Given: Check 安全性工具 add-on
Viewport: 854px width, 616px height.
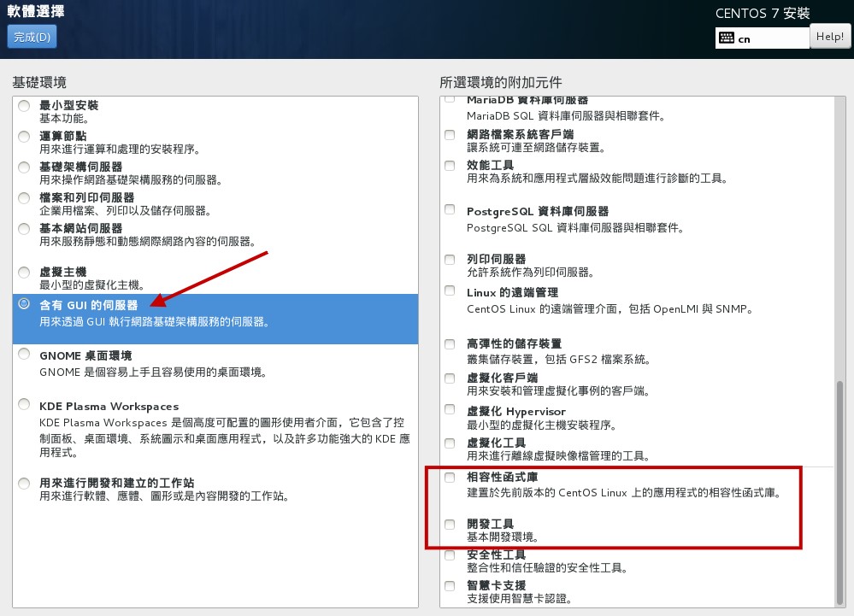Looking at the screenshot, I should 449,554.
